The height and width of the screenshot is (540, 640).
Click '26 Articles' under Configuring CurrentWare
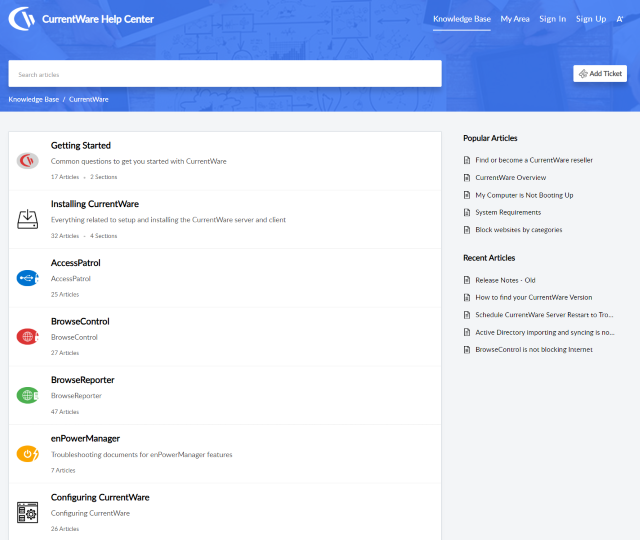[x=65, y=529]
